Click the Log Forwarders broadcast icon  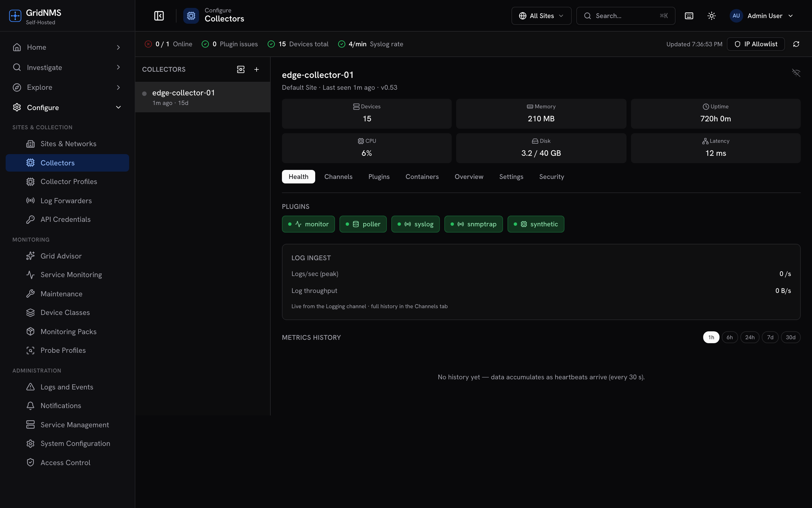tap(30, 201)
